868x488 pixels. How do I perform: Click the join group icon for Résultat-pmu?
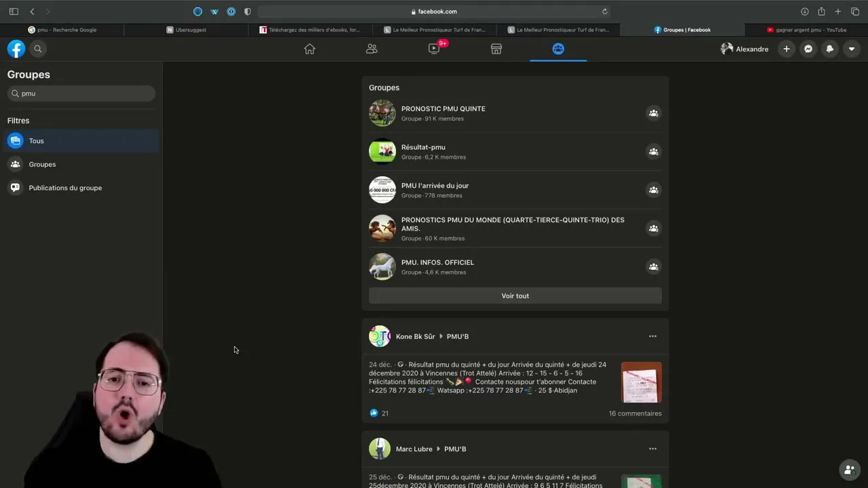[653, 152]
